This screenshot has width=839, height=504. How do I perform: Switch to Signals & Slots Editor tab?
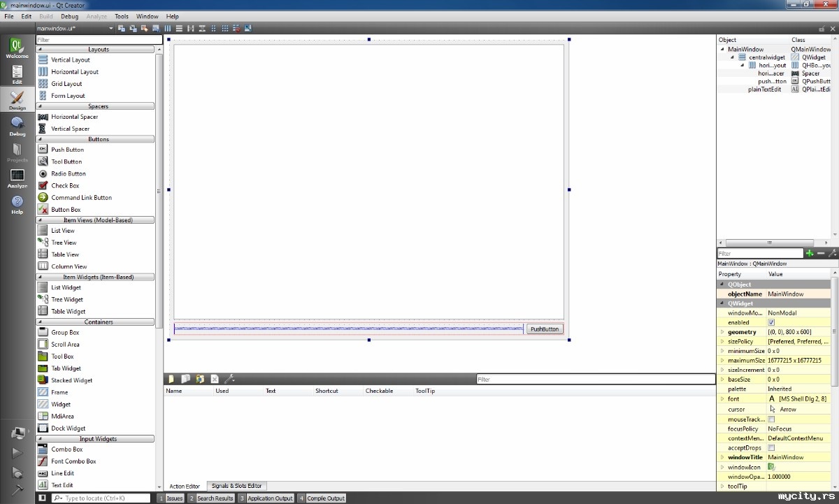click(237, 486)
